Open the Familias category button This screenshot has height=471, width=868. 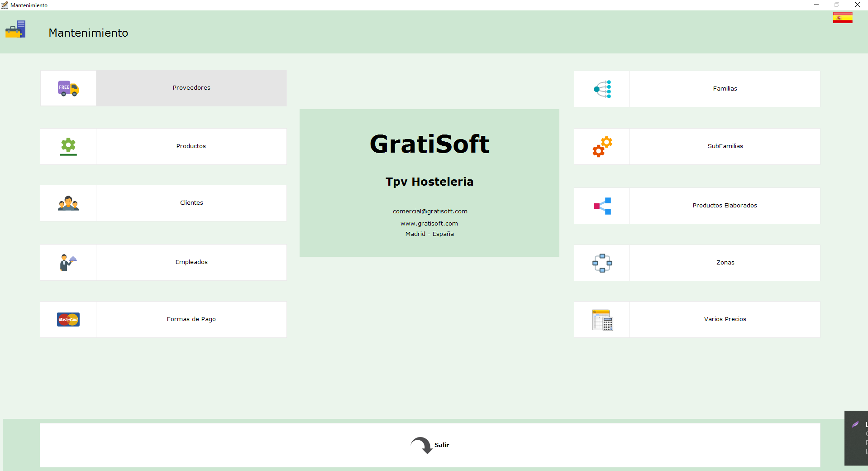click(725, 89)
